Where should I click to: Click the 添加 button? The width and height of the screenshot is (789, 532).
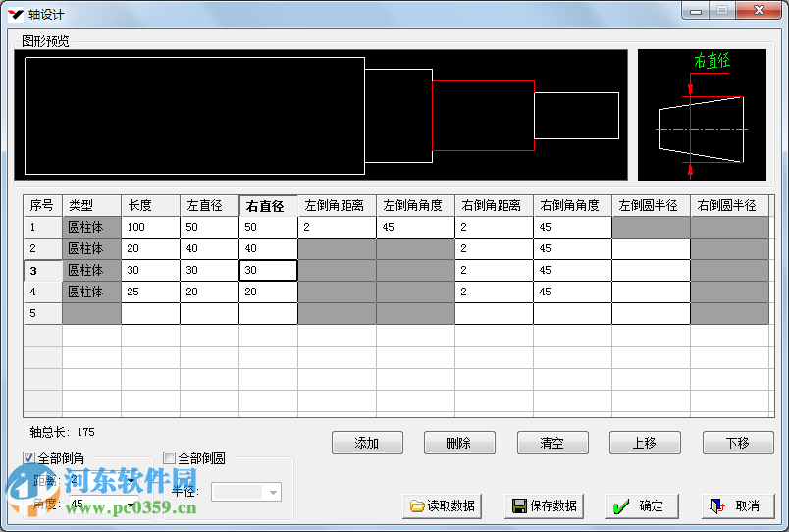coord(367,443)
